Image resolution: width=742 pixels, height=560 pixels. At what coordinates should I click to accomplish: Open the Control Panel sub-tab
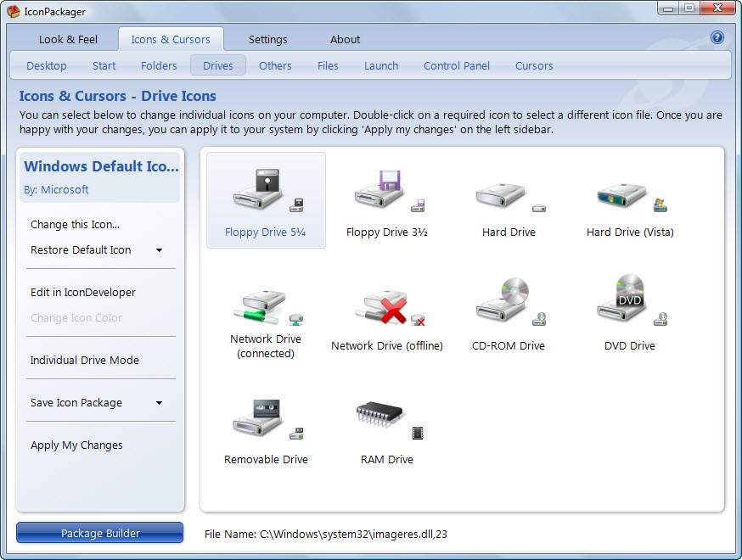pos(457,65)
